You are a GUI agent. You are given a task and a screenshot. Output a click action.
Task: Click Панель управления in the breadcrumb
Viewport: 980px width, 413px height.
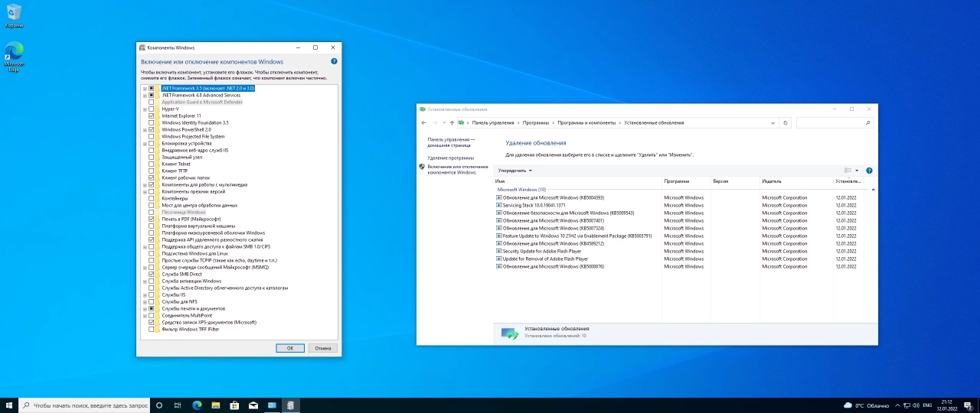(493, 122)
